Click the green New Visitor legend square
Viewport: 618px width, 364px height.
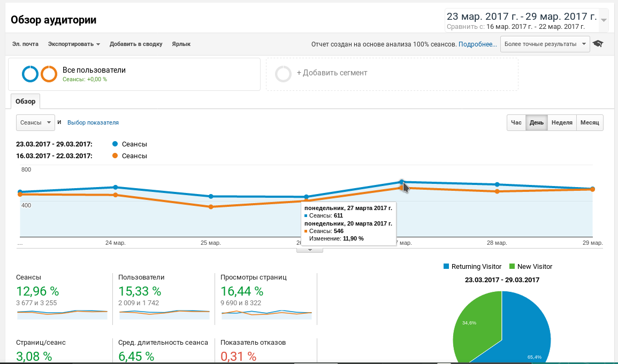512,266
